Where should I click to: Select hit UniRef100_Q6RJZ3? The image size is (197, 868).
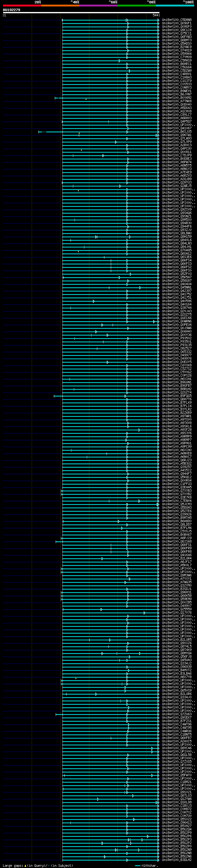tap(176, 460)
